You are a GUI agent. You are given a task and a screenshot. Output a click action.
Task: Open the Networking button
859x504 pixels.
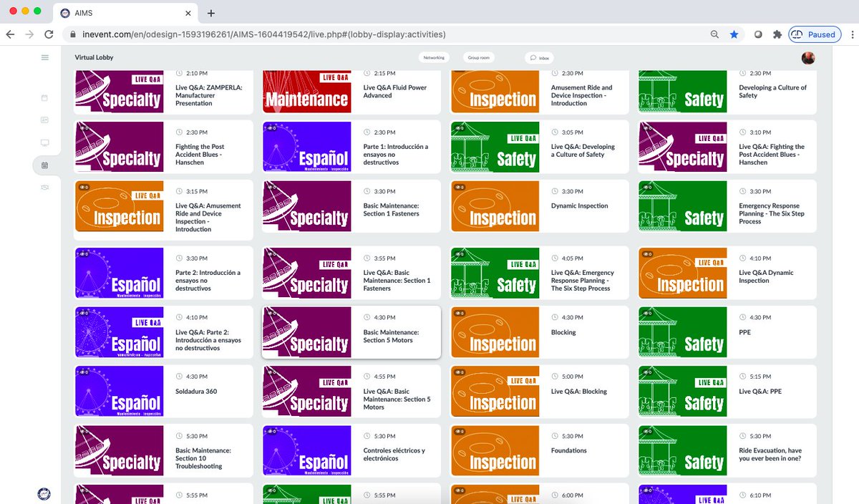tap(434, 58)
